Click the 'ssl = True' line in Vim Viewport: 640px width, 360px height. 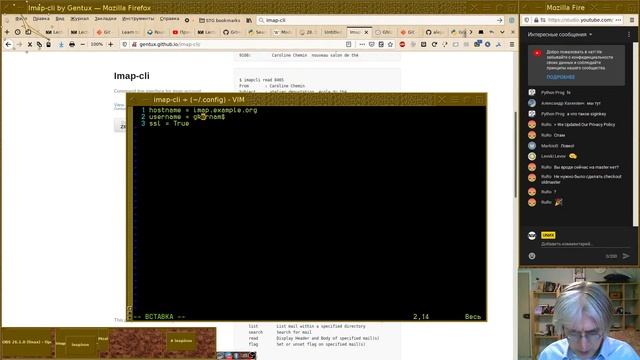tap(169, 123)
